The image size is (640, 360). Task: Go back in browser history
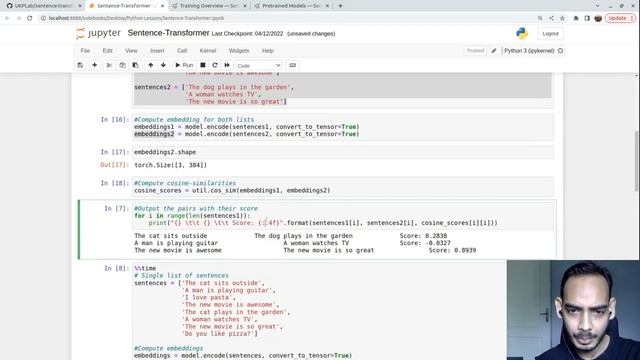pyautogui.click(x=7, y=18)
